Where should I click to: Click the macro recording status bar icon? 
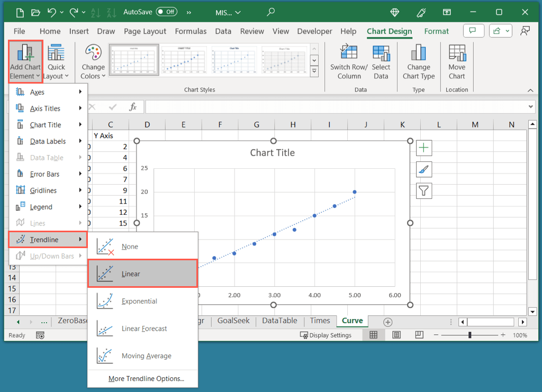click(40, 335)
